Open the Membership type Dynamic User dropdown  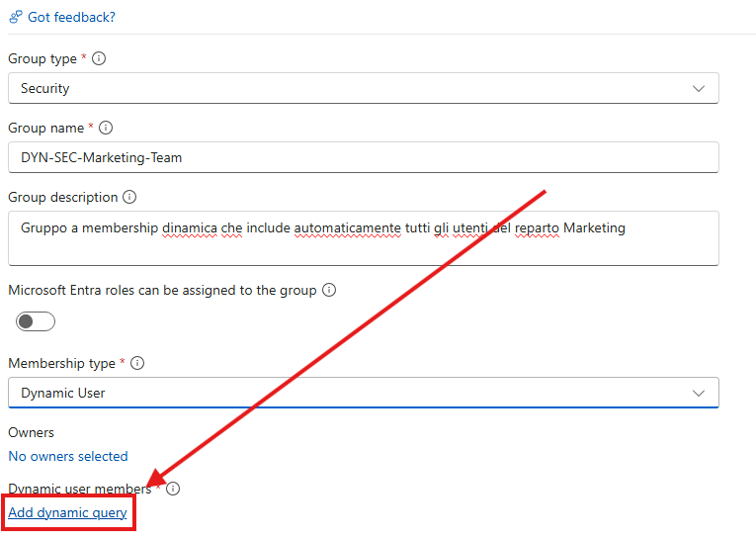[x=364, y=393]
